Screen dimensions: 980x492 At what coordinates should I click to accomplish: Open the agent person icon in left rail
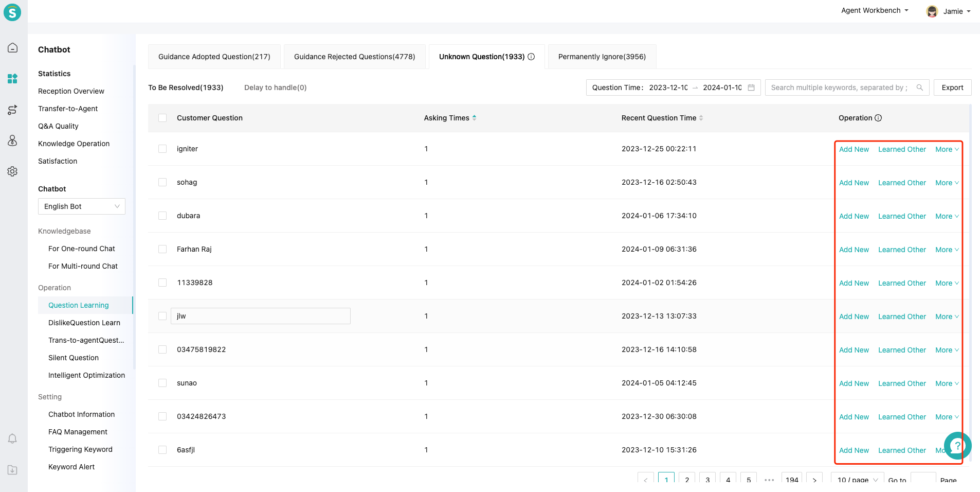[x=12, y=140]
